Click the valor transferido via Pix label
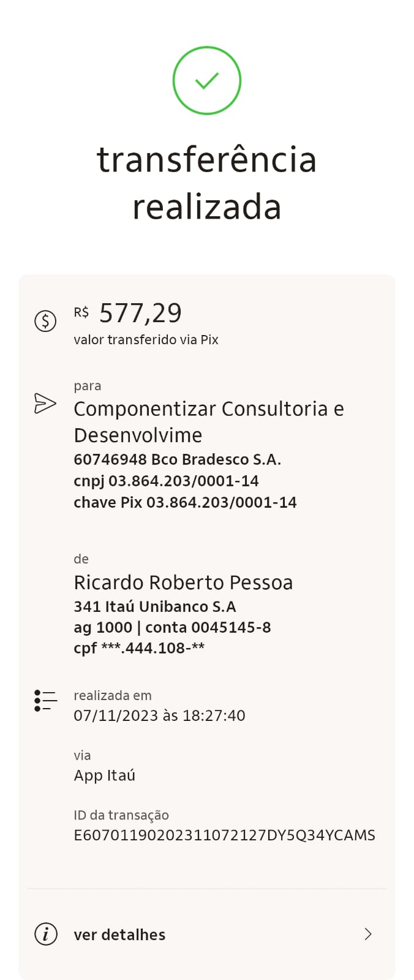This screenshot has height=980, width=414. (146, 340)
